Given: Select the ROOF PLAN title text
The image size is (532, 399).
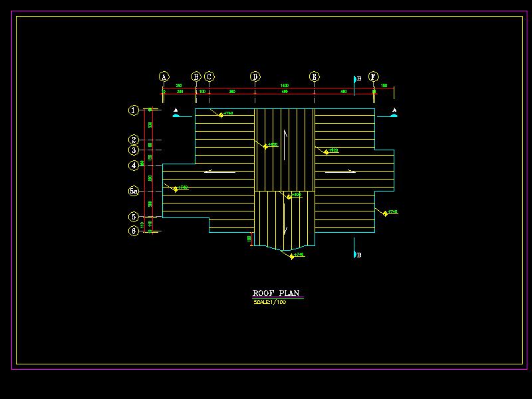Looking at the screenshot, I should click(x=276, y=293).
